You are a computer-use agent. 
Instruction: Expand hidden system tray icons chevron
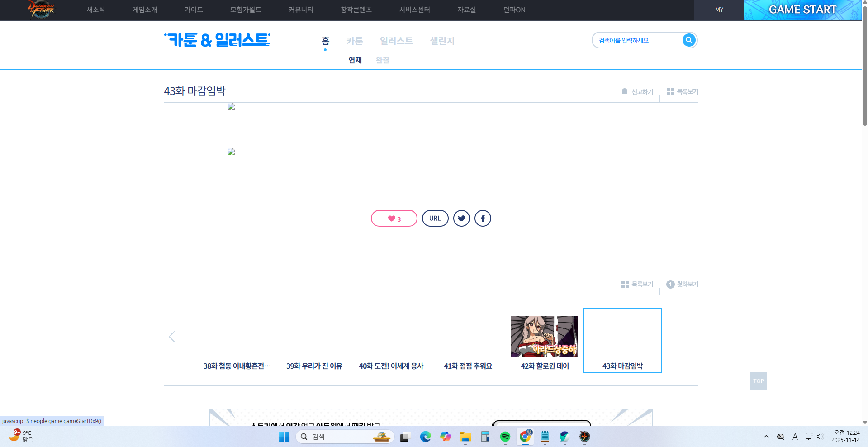[766, 437]
